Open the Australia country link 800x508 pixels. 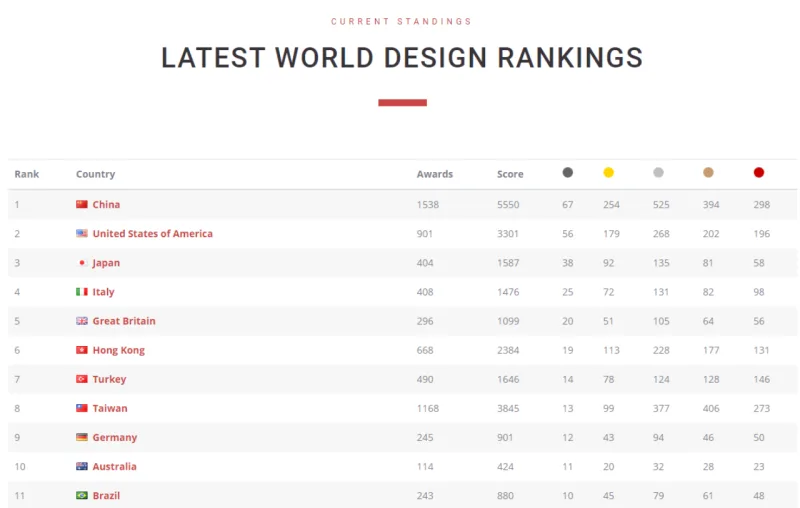pos(114,466)
